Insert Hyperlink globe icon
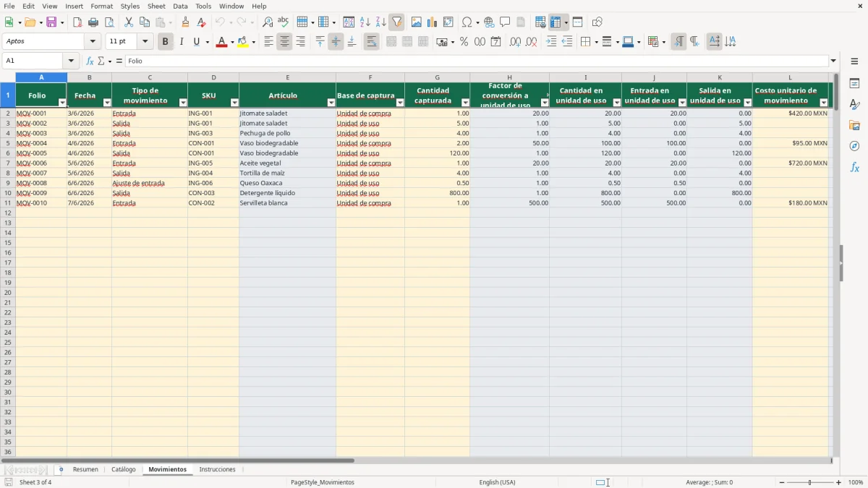The width and height of the screenshot is (868, 488). pos(489,22)
